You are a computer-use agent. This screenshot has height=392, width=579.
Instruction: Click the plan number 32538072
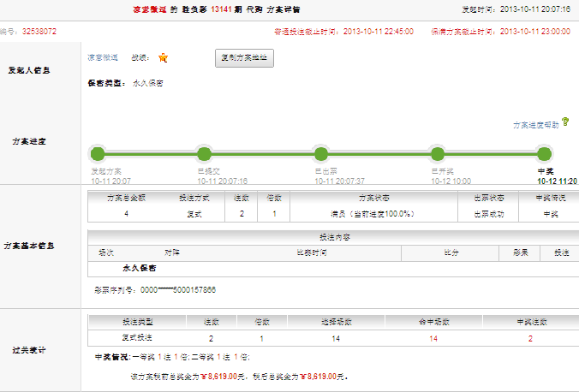[x=39, y=31]
